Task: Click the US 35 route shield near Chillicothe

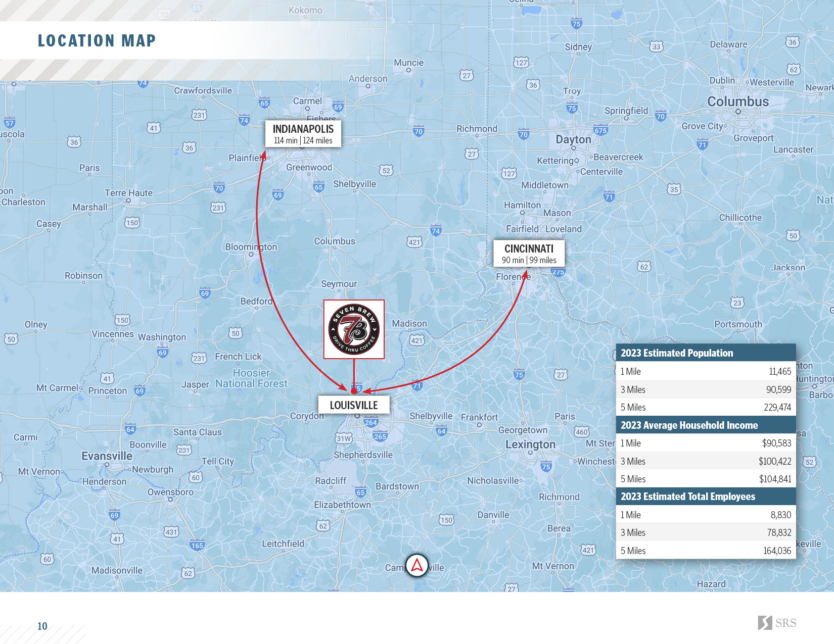Action: point(674,189)
